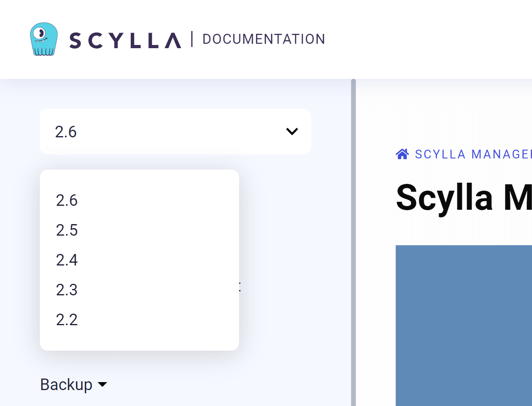Switch to version 2.2 documentation
This screenshot has height=406, width=532.
67,320
